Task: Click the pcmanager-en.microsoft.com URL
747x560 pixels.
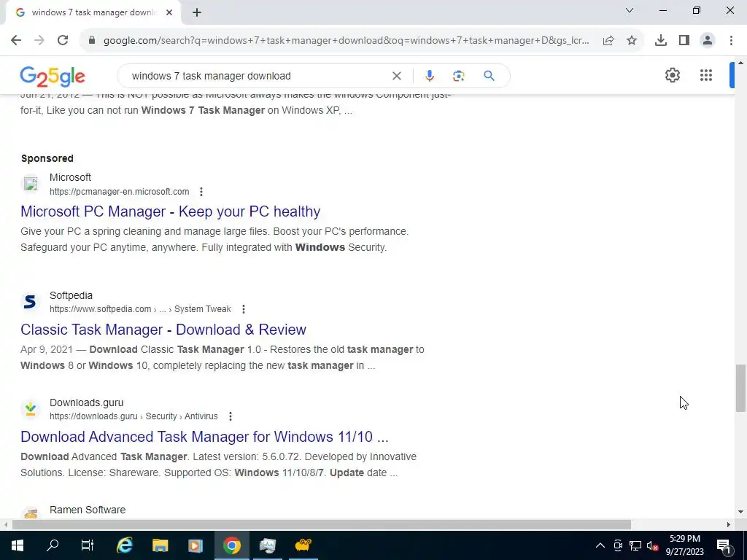Action: [119, 192]
